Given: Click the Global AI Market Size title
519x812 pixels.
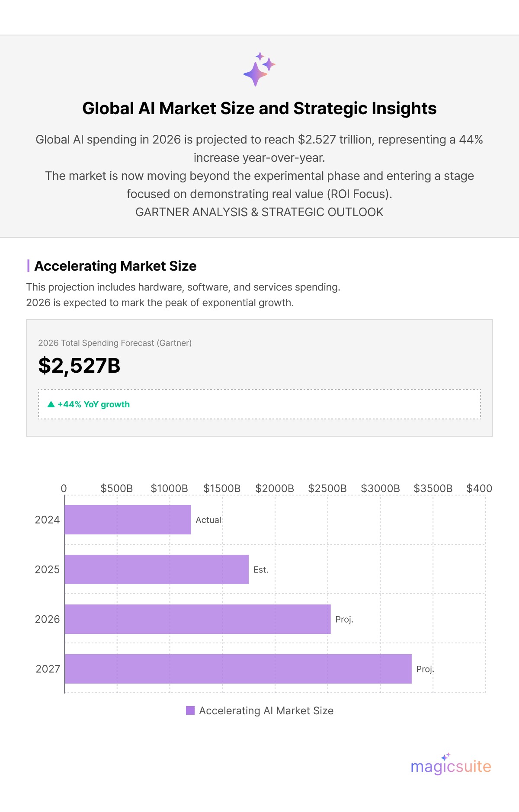Looking at the screenshot, I should (x=259, y=109).
